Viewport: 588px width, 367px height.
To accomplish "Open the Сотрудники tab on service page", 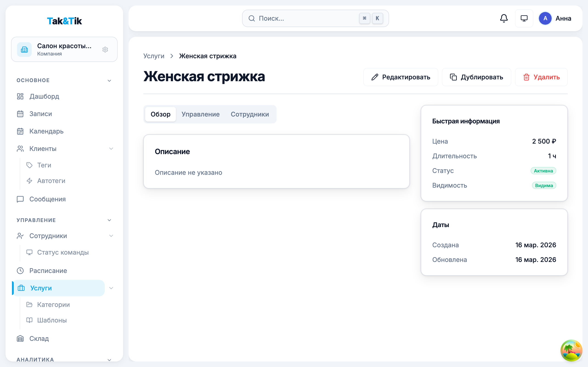I will point(250,114).
